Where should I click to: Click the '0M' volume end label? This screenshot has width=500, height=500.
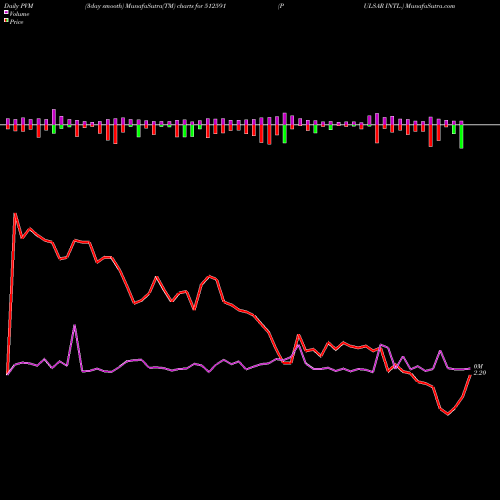[478, 367]
